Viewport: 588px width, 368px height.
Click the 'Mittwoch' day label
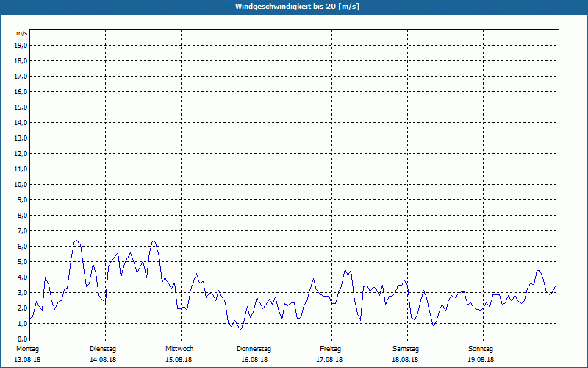pyautogui.click(x=179, y=349)
